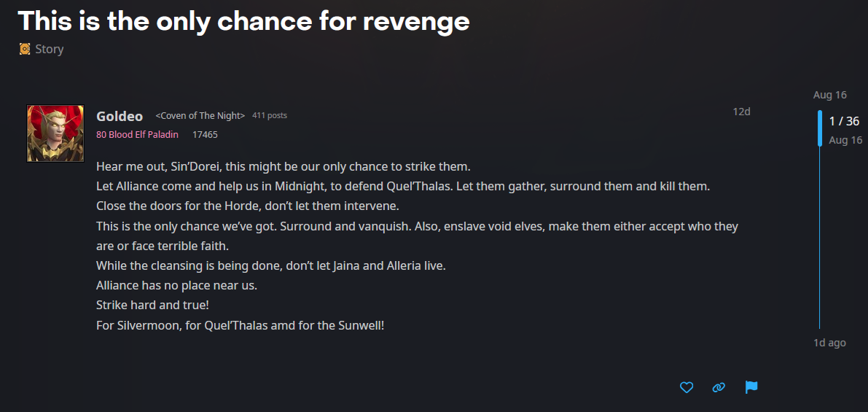The height and width of the screenshot is (412, 868).
Task: Click the post body first line
Action: coord(284,167)
